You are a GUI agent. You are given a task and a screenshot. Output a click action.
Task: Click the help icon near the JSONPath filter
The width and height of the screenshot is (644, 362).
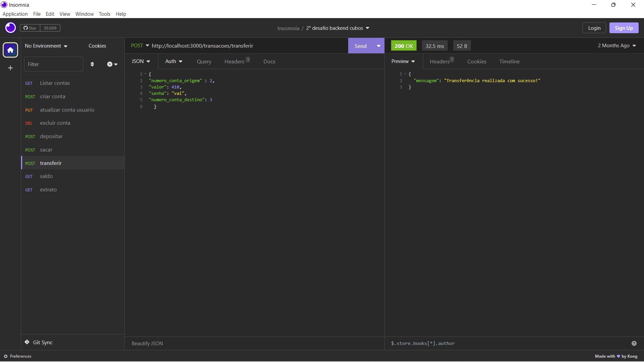[634, 343]
